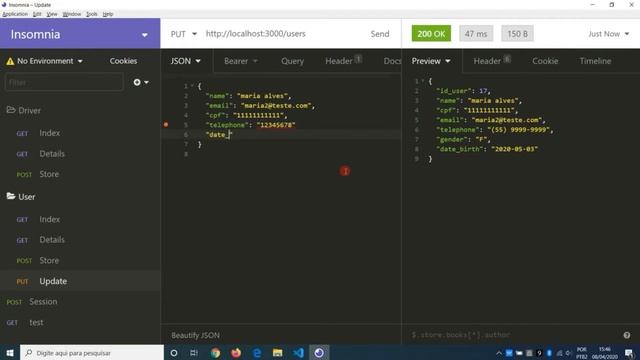Screen dimensions: 640x360
Task: Open the No Environment dropdown
Action: [x=44, y=61]
